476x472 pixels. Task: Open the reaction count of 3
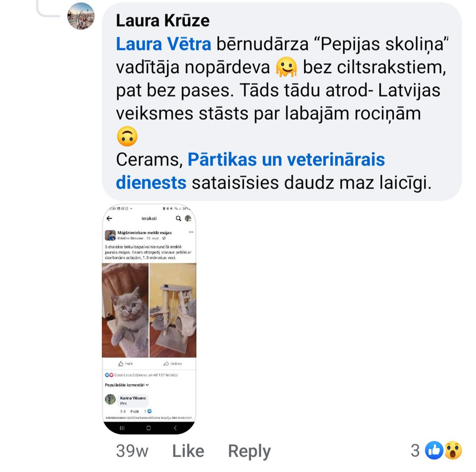tap(415, 450)
